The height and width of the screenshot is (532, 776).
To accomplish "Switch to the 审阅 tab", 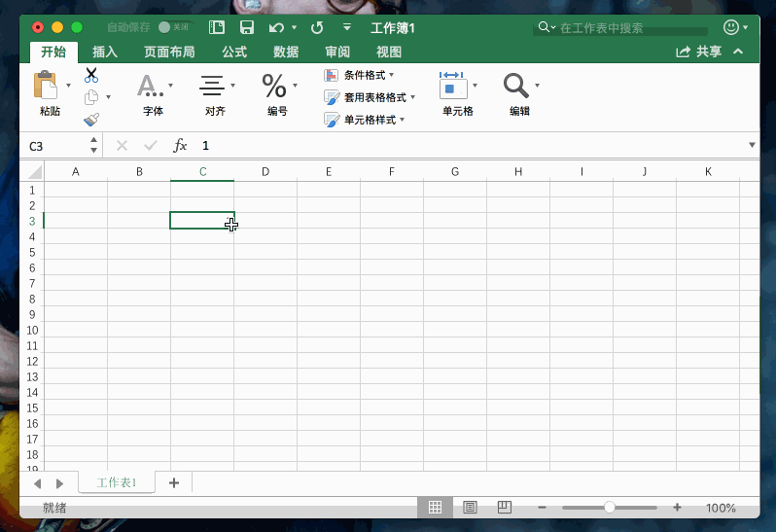I will [337, 52].
